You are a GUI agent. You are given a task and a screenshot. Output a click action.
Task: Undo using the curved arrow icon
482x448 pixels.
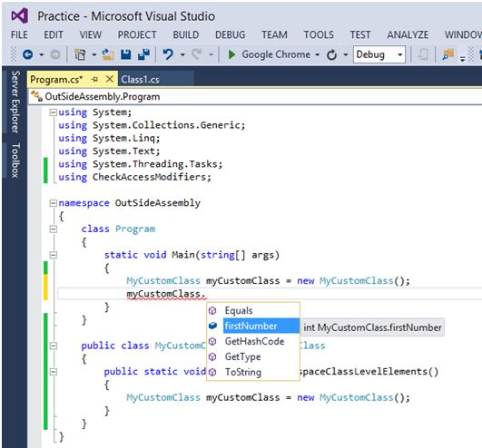168,54
